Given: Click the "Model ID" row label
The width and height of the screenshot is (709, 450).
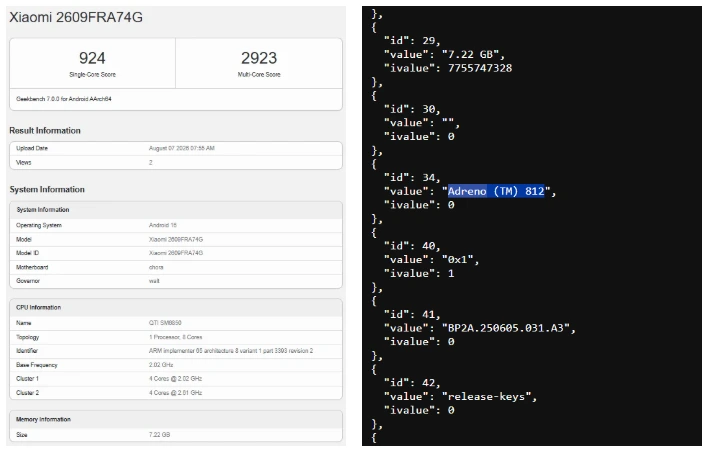Looking at the screenshot, I should click(27, 253).
